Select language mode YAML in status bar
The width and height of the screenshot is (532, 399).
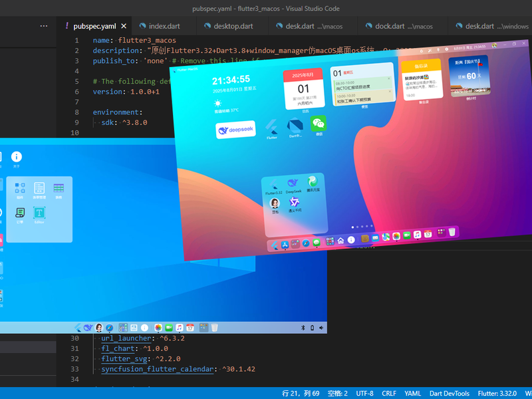point(412,393)
